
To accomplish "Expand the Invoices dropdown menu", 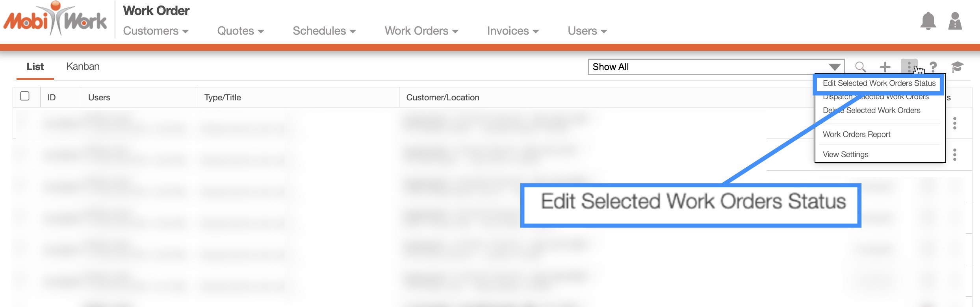I will 512,31.
